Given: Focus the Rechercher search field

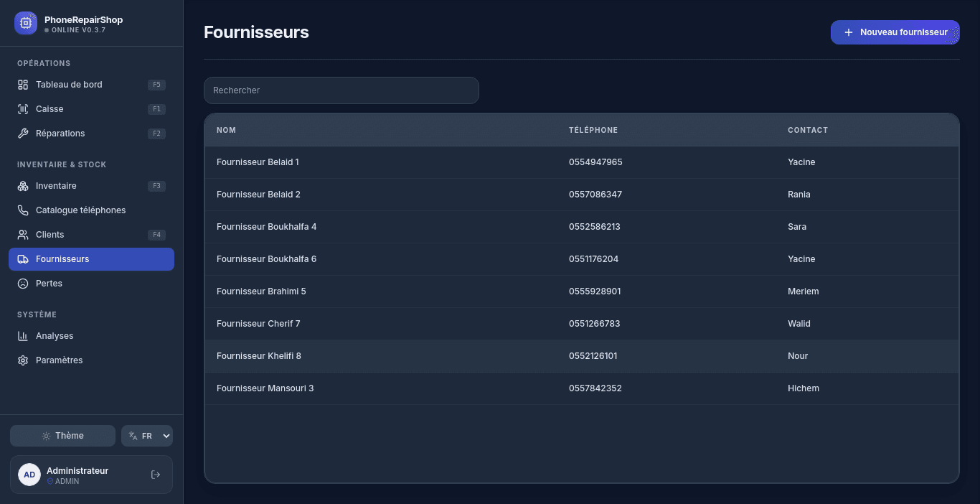Looking at the screenshot, I should pyautogui.click(x=341, y=90).
